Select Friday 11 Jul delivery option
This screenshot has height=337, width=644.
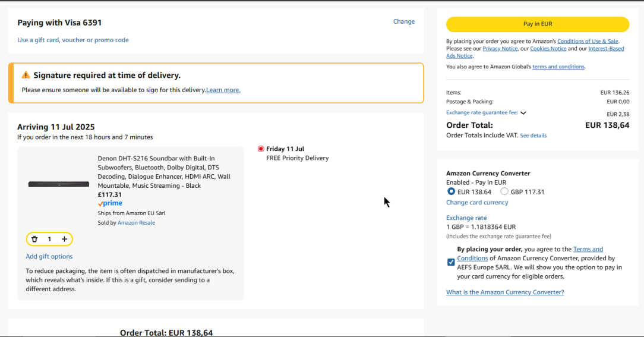pyautogui.click(x=261, y=149)
